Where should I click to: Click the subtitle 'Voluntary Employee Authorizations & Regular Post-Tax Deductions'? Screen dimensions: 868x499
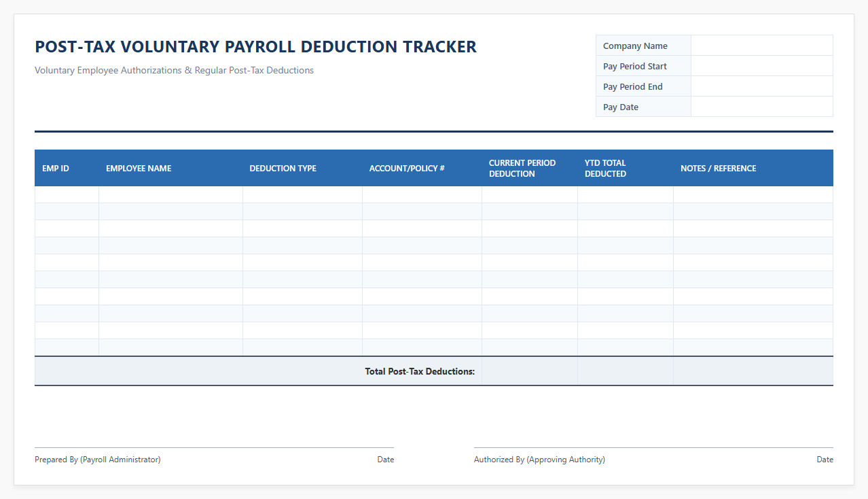(x=174, y=70)
